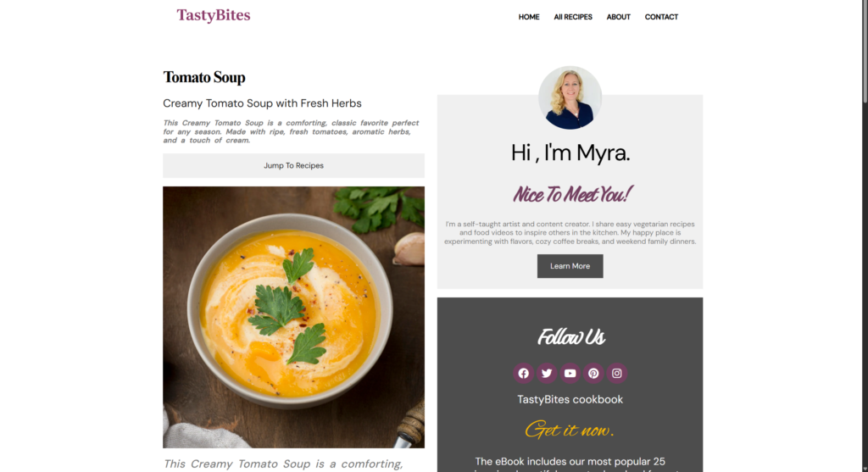This screenshot has width=868, height=472.
Task: Click the page's vertical scrollbar thumb
Action: click(865, 51)
